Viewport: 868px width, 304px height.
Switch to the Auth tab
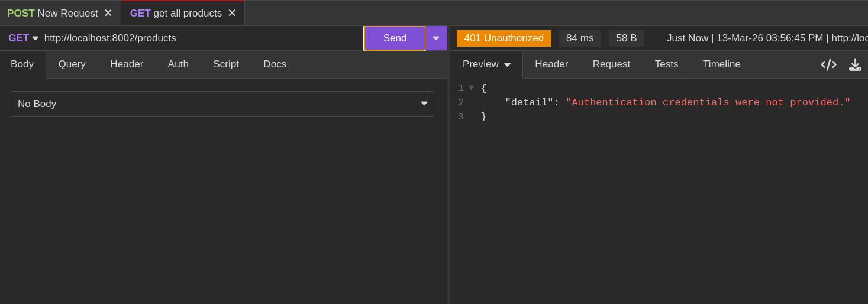[178, 64]
